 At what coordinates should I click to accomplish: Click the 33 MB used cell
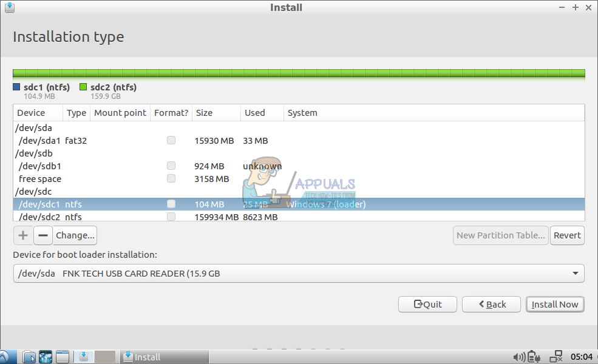click(x=255, y=141)
